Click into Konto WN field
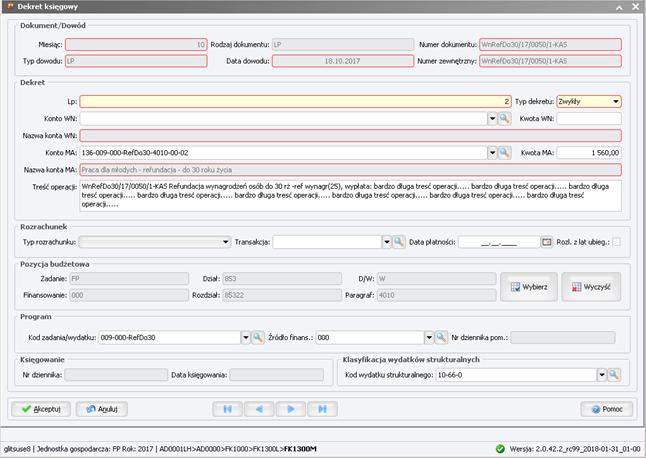 283,119
